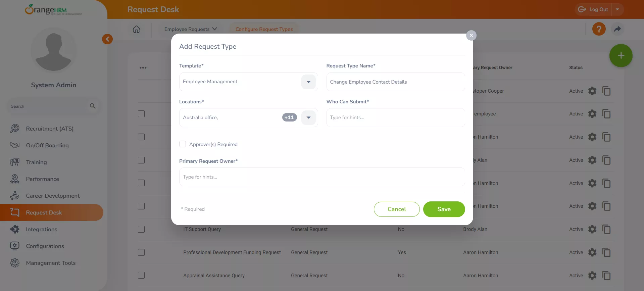Image resolution: width=644 pixels, height=291 pixels.
Task: Open gear settings in stoper Cooper row
Action: (x=592, y=91)
